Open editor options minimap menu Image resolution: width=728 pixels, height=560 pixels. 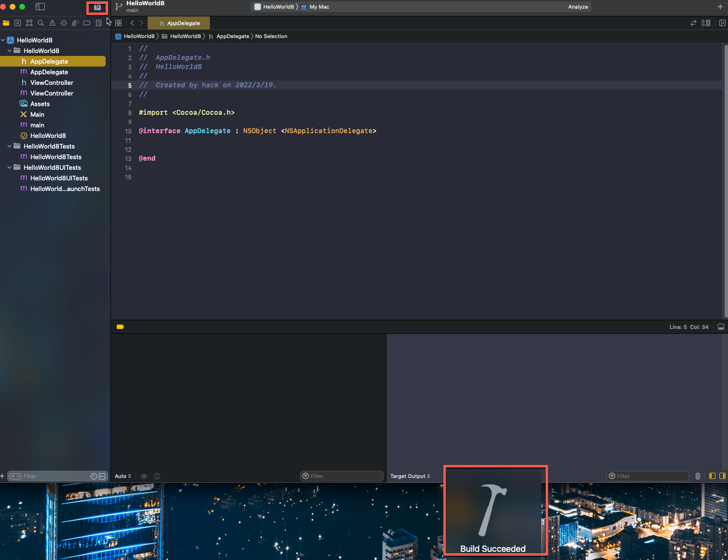point(706,23)
